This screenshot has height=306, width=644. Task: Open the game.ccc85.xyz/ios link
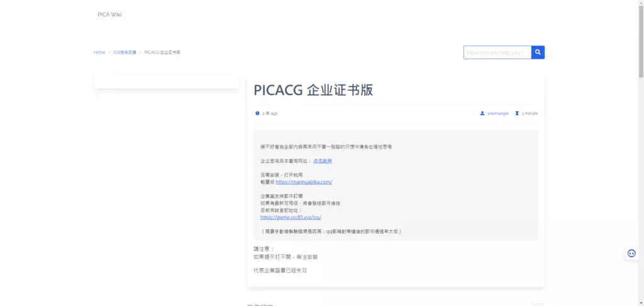pos(291,217)
